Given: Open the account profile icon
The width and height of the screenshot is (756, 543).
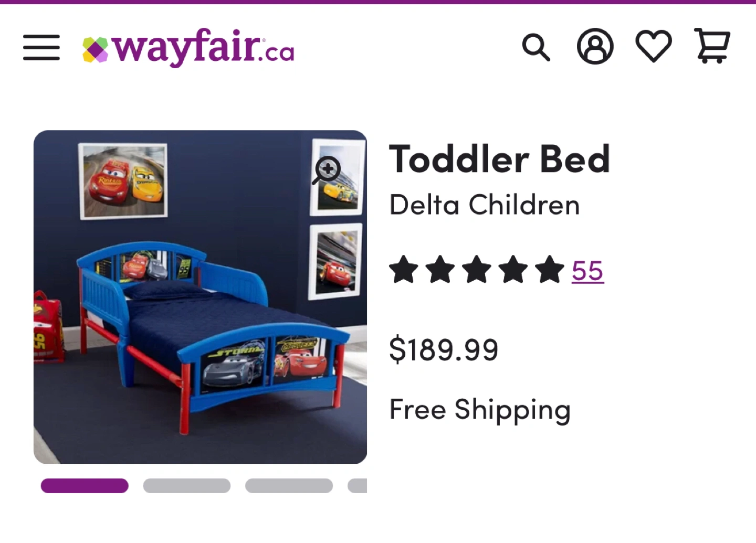Looking at the screenshot, I should (595, 47).
